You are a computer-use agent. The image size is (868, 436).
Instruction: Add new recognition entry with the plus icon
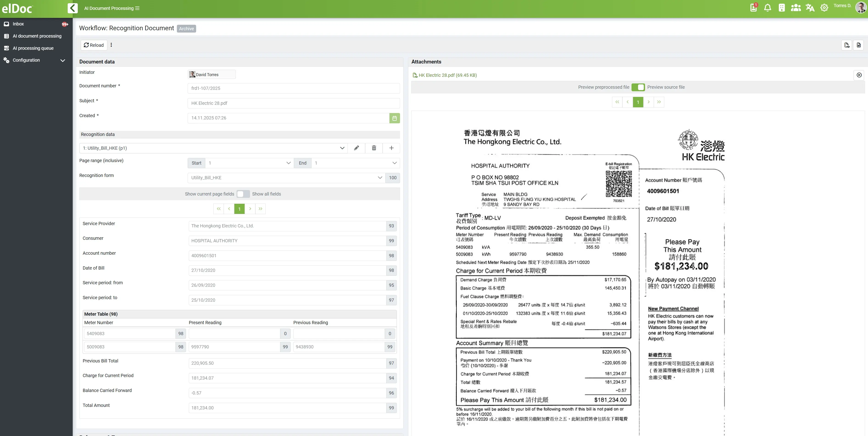391,148
